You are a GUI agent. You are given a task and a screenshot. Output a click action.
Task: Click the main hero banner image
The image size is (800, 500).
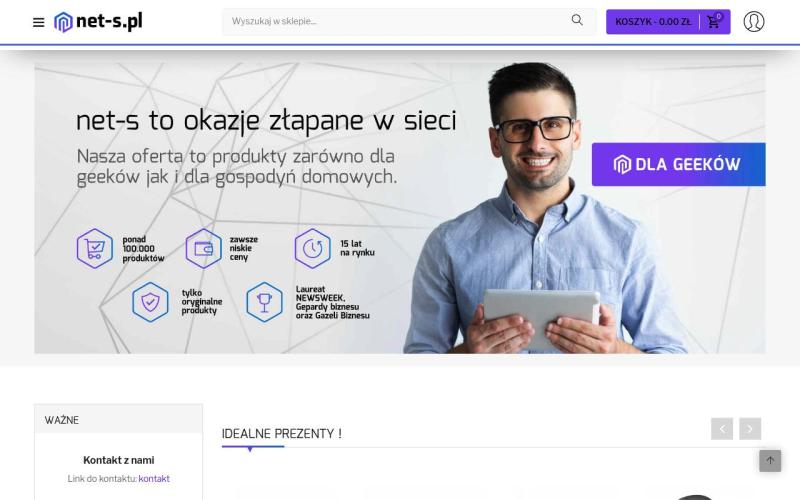(400, 208)
